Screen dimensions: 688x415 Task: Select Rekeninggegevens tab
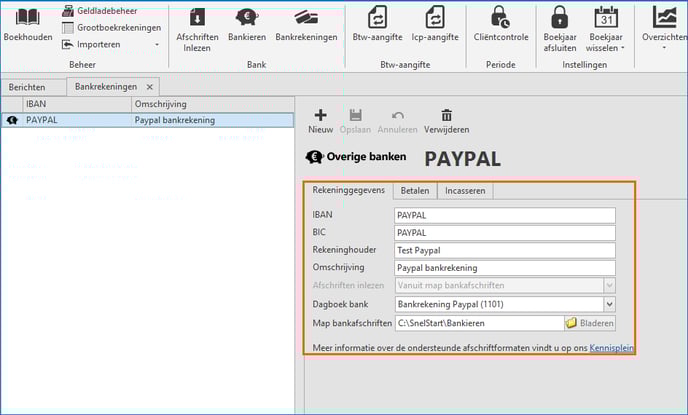point(348,190)
